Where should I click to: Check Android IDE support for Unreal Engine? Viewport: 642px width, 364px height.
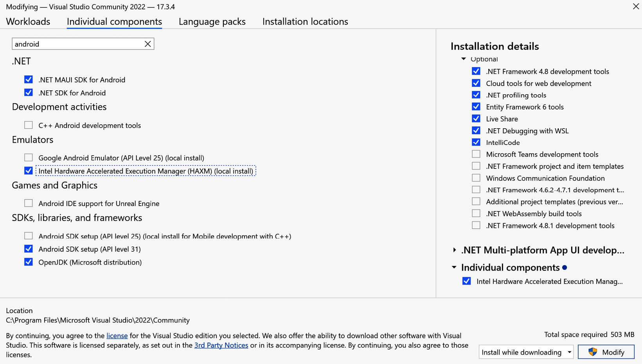pyautogui.click(x=29, y=203)
